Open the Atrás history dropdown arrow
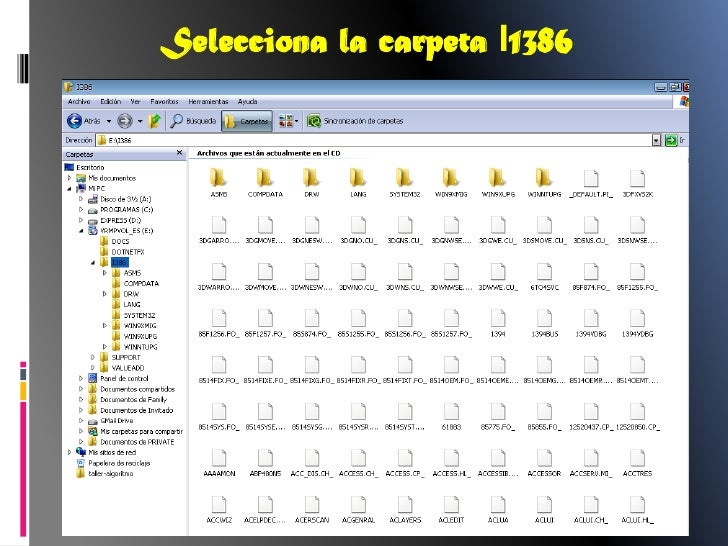Image resolution: width=728 pixels, height=546 pixels. pos(109,122)
